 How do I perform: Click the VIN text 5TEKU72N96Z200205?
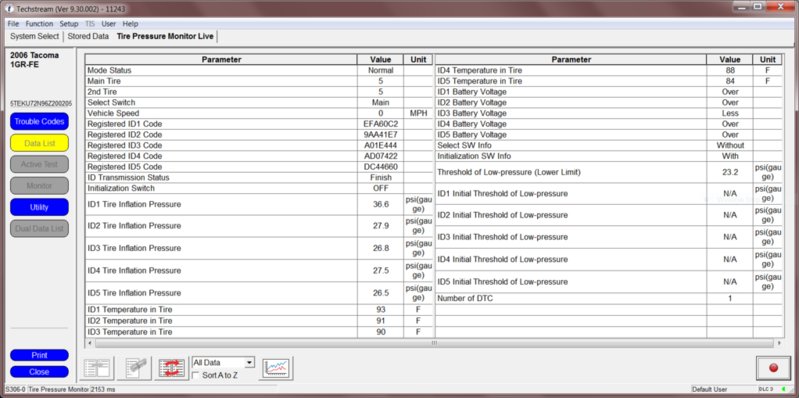point(41,103)
